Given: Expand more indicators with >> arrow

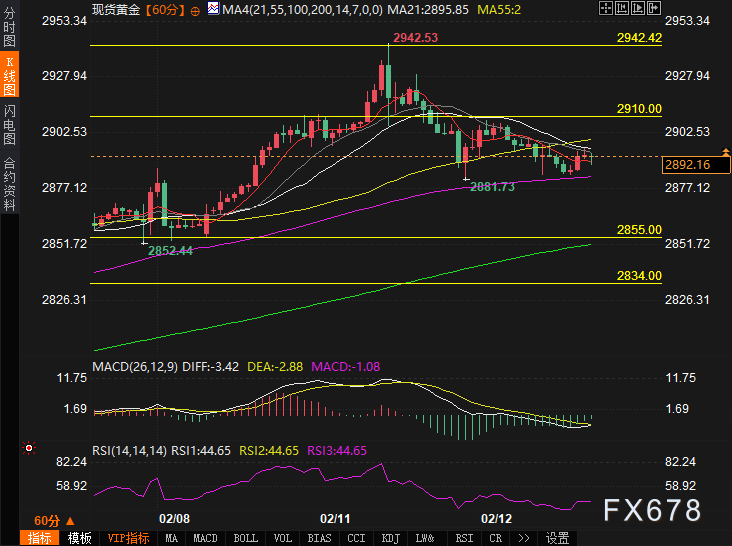Looking at the screenshot, I should (x=523, y=538).
